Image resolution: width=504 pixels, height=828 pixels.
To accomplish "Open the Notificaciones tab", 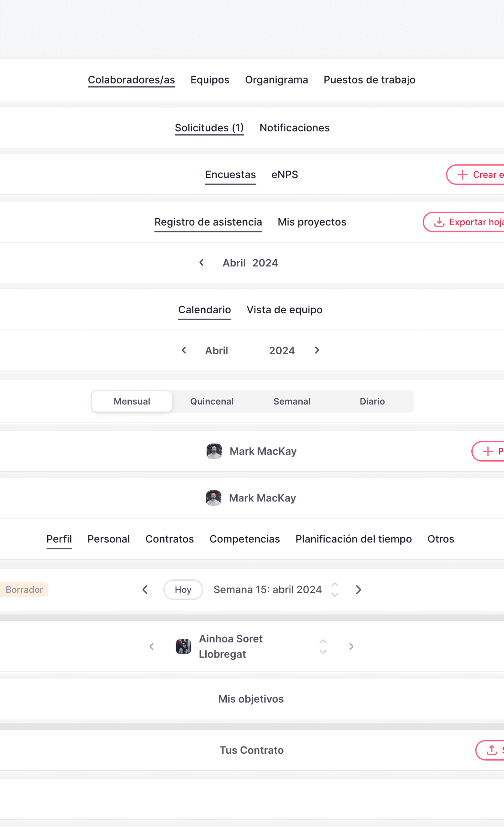I will click(x=295, y=128).
